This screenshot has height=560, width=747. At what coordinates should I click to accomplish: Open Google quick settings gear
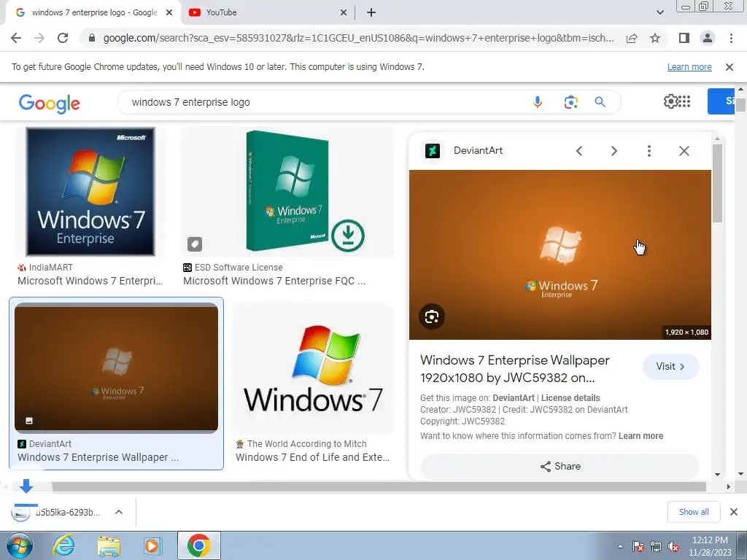(670, 101)
